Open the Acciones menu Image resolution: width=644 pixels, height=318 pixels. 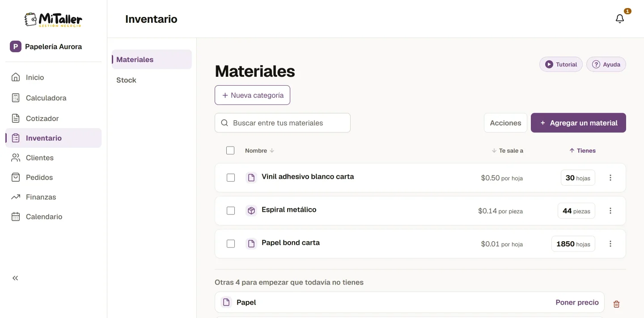(505, 123)
